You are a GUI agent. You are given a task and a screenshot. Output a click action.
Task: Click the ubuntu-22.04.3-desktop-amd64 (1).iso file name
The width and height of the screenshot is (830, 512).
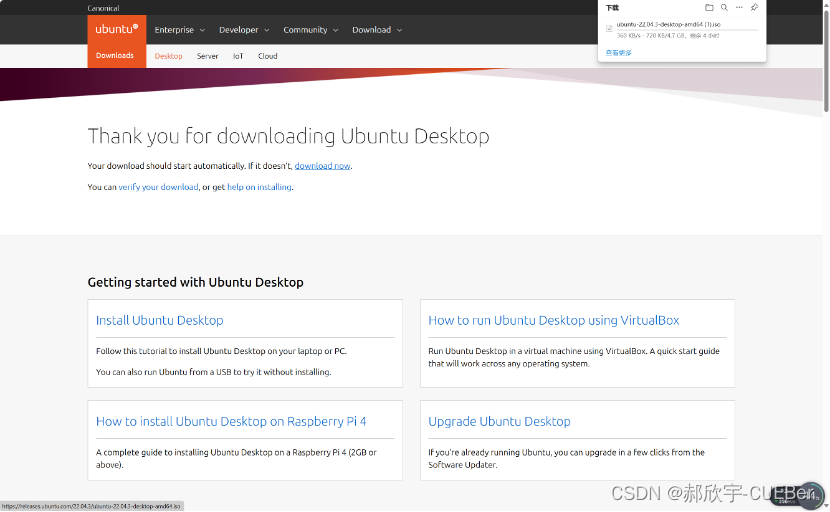[x=668, y=24]
